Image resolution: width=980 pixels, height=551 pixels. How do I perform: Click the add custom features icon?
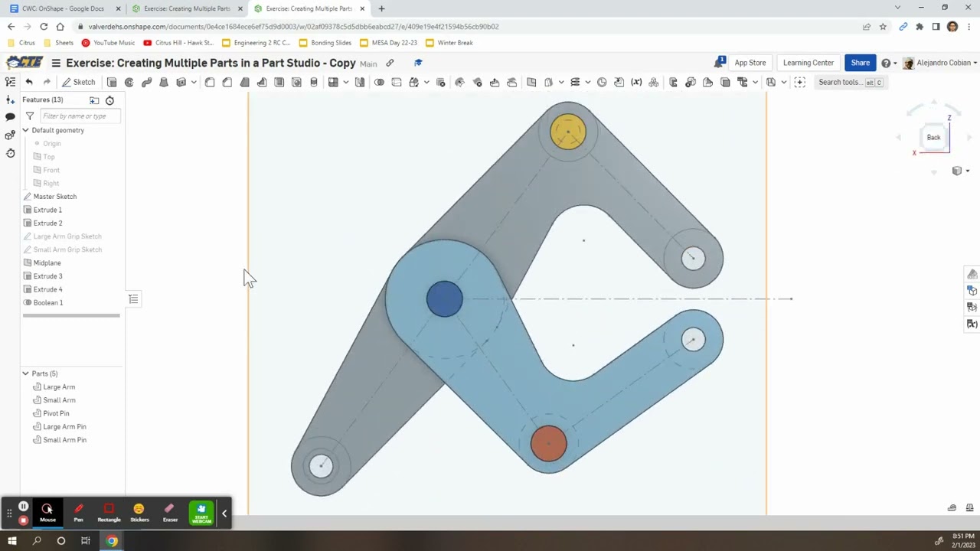pos(800,82)
